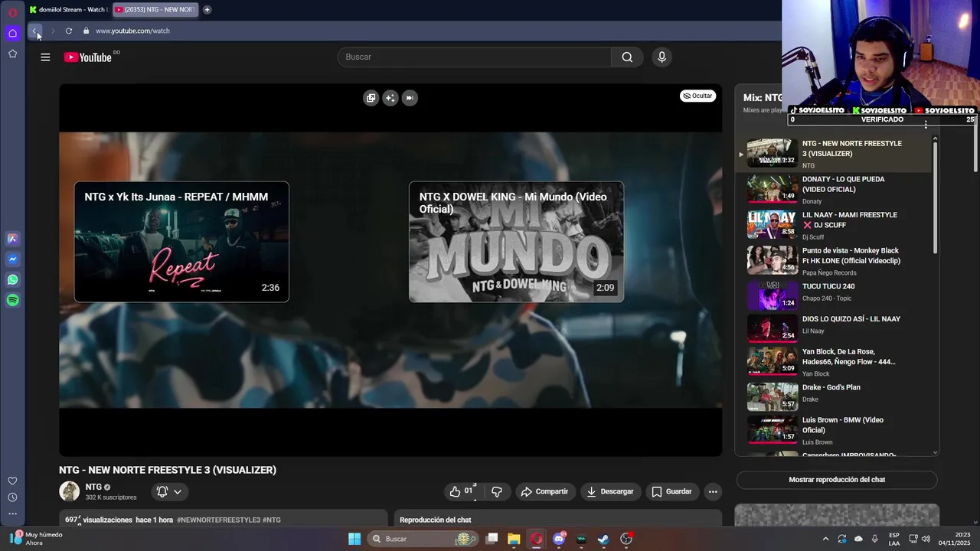Save the video with Guardar
The width and height of the screenshot is (980, 551).
(671, 491)
